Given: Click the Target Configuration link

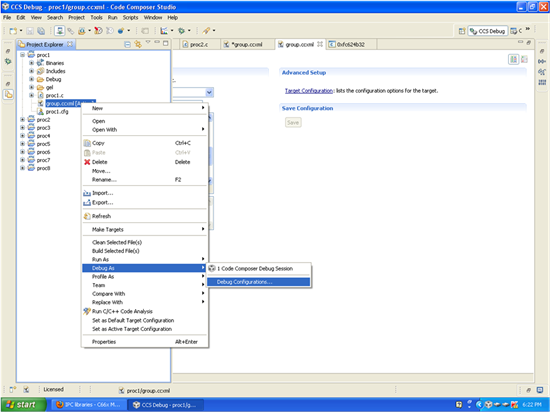Looking at the screenshot, I should coord(309,91).
